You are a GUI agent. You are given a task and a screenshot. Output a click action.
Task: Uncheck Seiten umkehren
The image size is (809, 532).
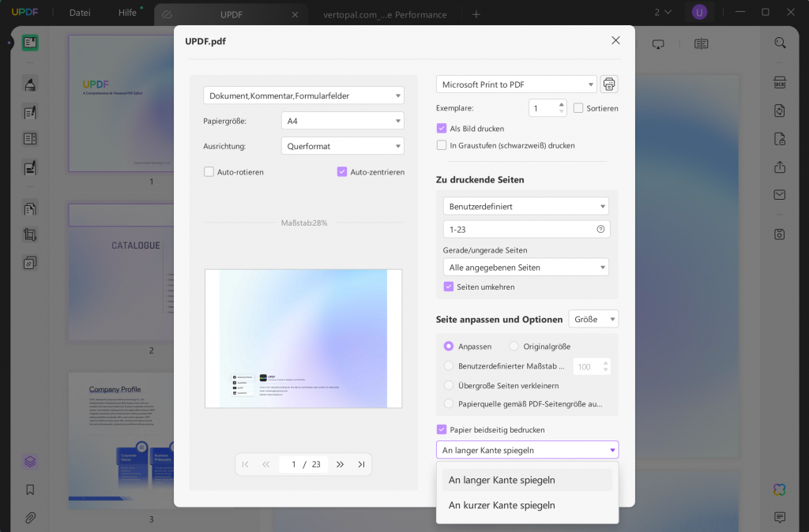point(449,287)
